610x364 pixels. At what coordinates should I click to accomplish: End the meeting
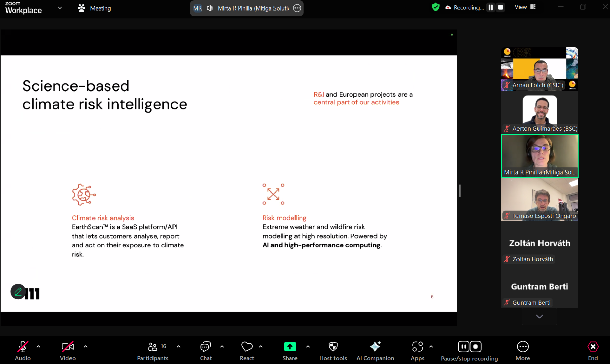pos(593,350)
